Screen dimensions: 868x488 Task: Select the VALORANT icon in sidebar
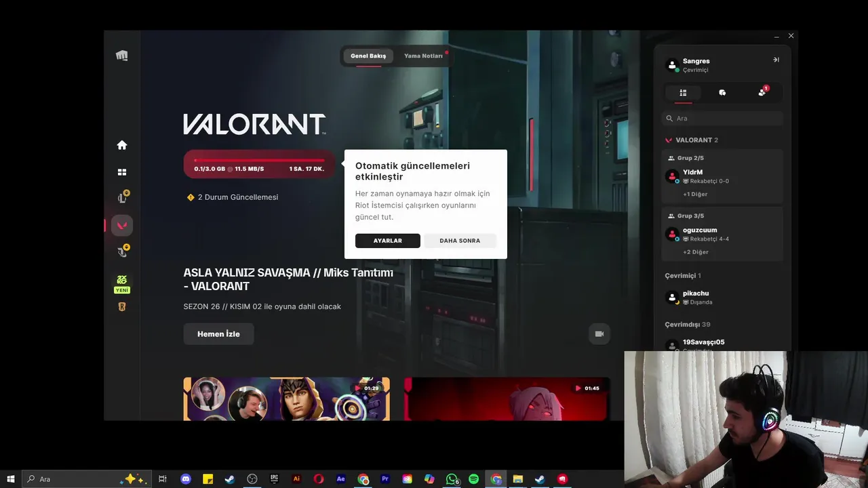122,226
